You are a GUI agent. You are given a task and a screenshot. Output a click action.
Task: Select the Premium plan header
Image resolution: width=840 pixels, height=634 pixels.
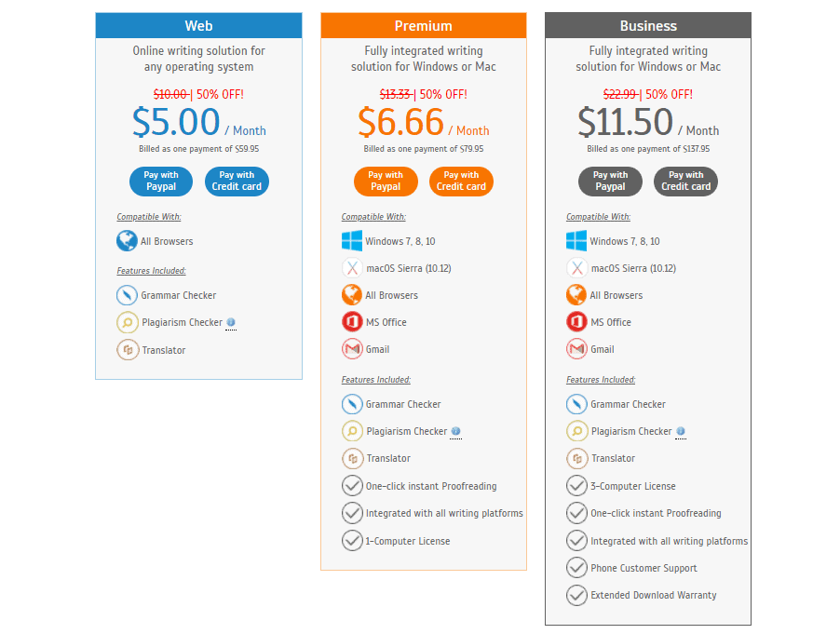[424, 26]
